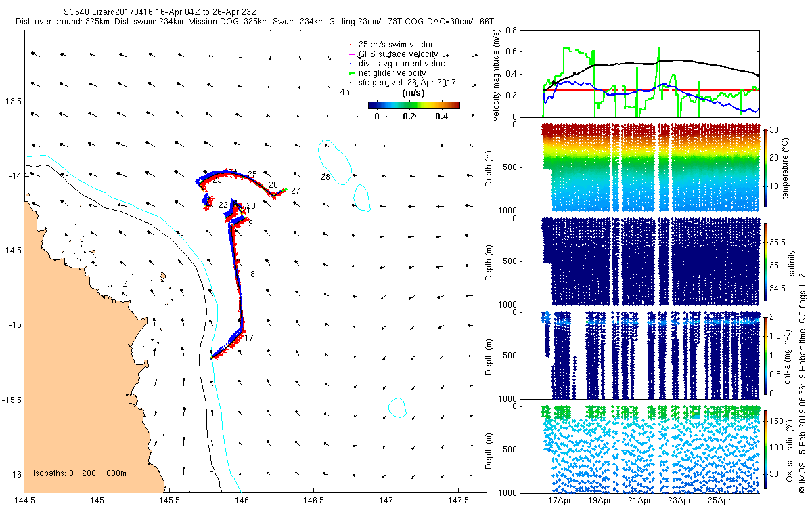Click day marker '20' on the glider track
Screen dimensions: 812x508
click(251, 205)
